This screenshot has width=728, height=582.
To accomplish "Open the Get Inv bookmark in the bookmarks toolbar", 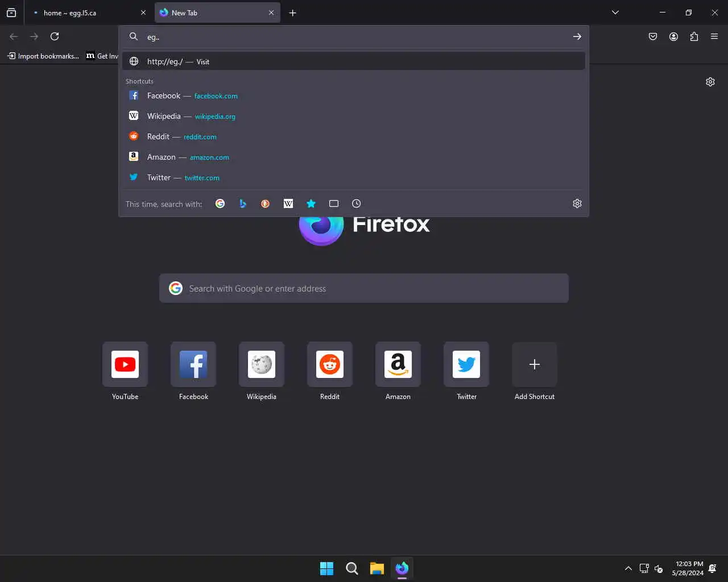I will point(102,56).
